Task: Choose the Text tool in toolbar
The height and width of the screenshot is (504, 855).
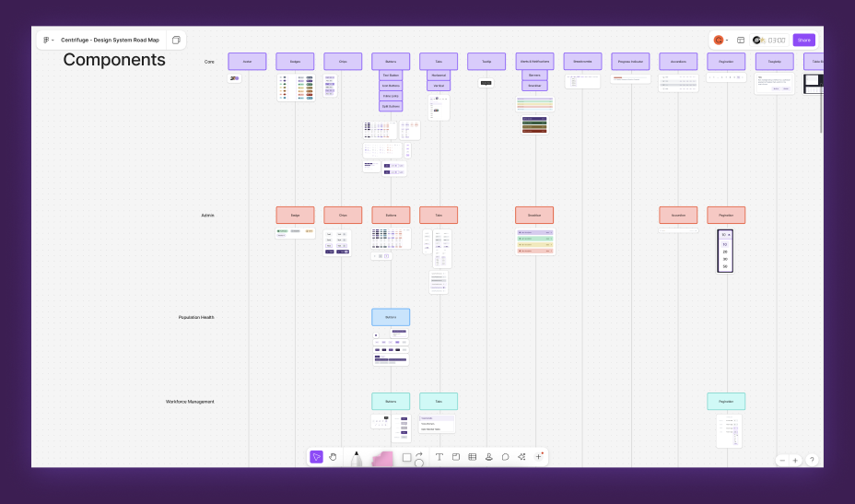Action: [x=439, y=457]
